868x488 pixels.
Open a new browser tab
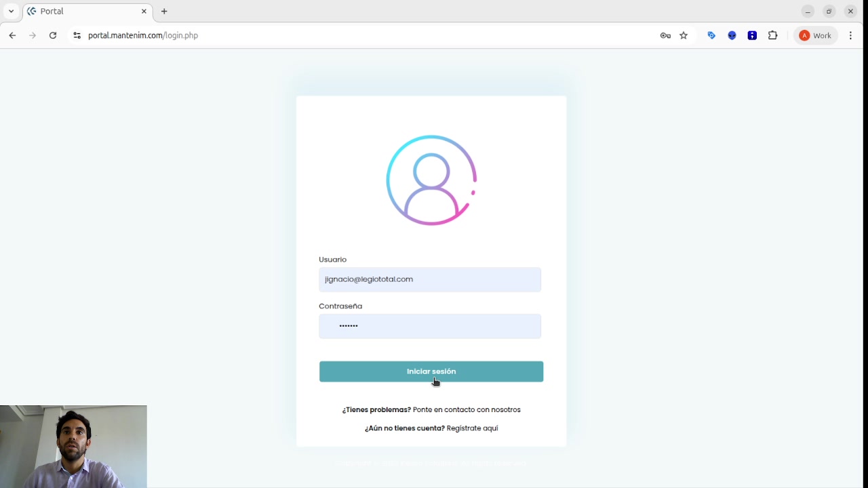pos(164,12)
